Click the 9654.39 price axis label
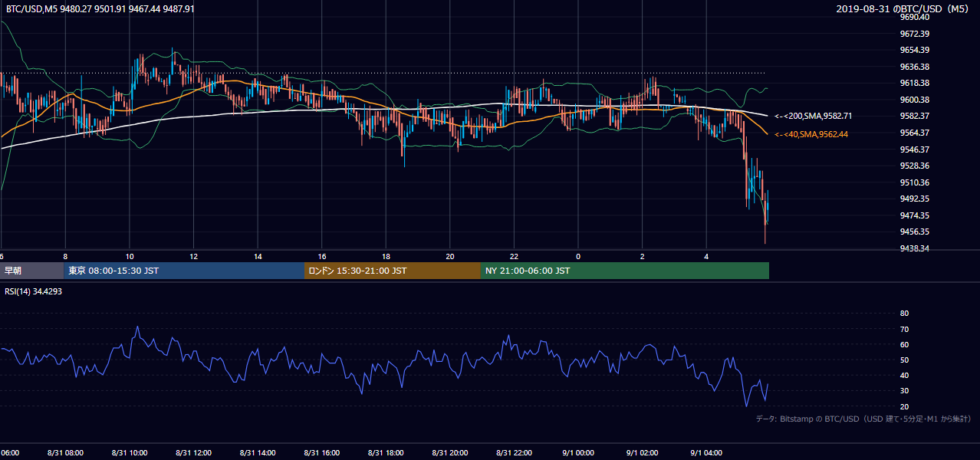Screen dimensions: 980x460 point(915,50)
